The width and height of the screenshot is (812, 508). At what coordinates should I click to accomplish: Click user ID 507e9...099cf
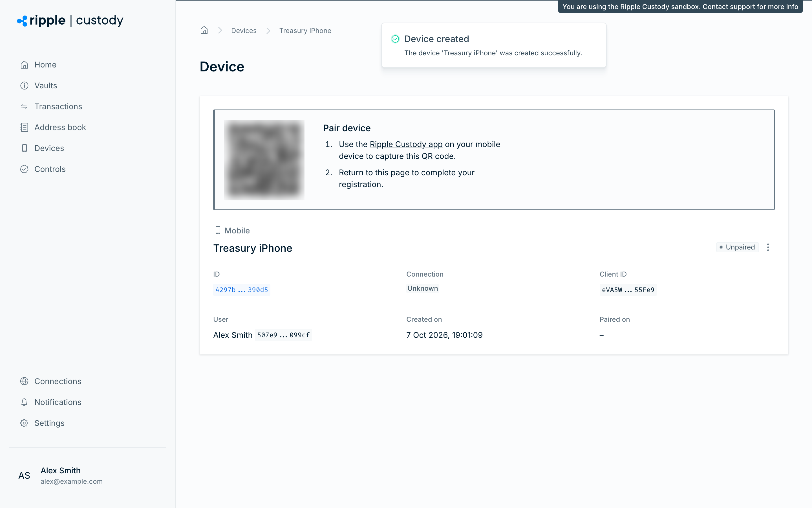tap(283, 335)
